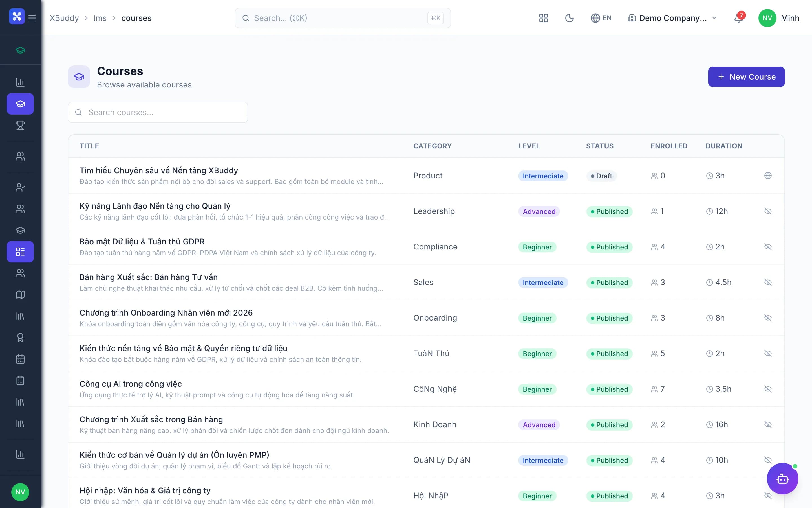Switch to dark mode moon icon

point(569,18)
